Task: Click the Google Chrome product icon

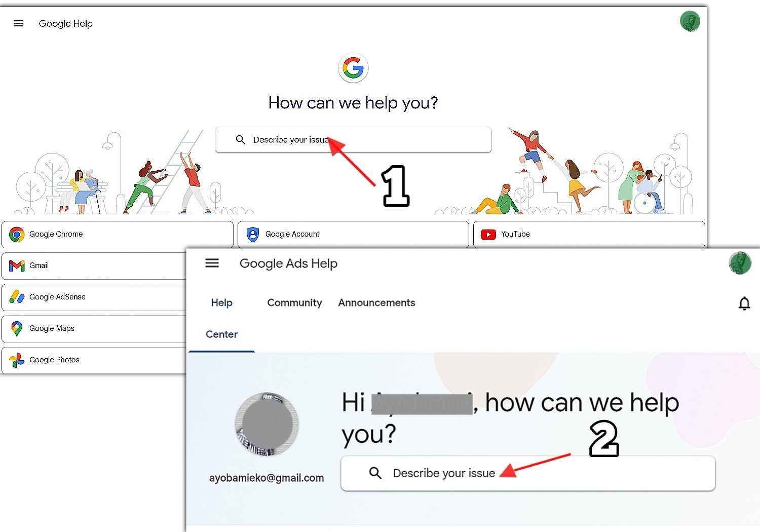Action: pyautogui.click(x=17, y=235)
